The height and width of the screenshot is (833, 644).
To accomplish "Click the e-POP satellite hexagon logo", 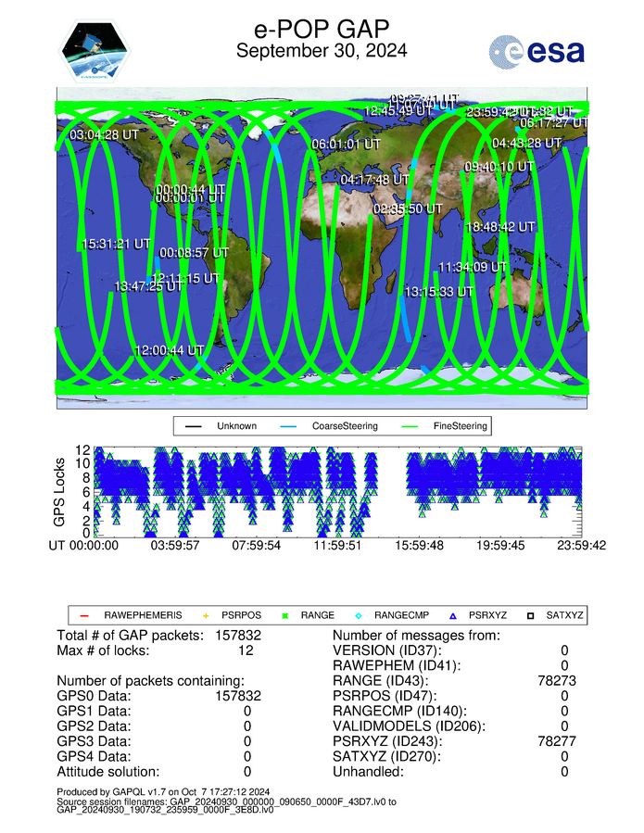I will (92, 52).
